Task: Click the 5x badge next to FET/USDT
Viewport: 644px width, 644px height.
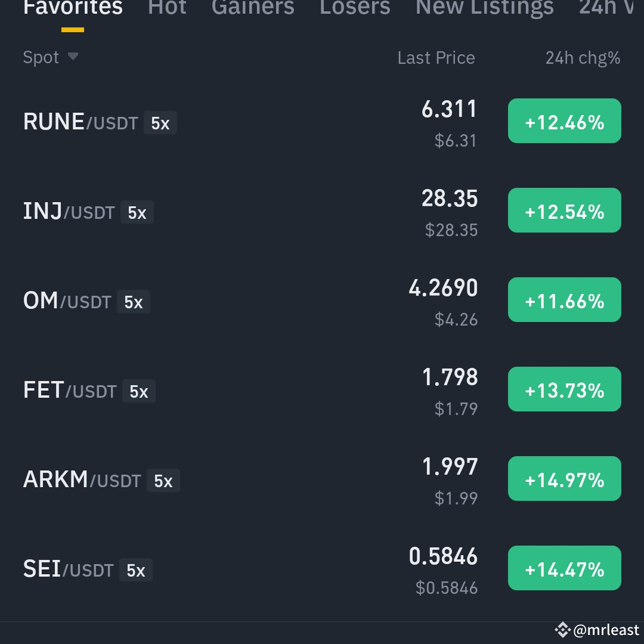Action: pyautogui.click(x=138, y=391)
